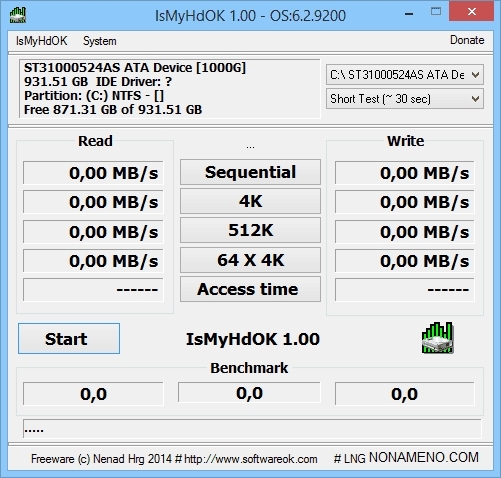Click the write access time field
This screenshot has width=501, height=478.
pyautogui.click(x=405, y=290)
